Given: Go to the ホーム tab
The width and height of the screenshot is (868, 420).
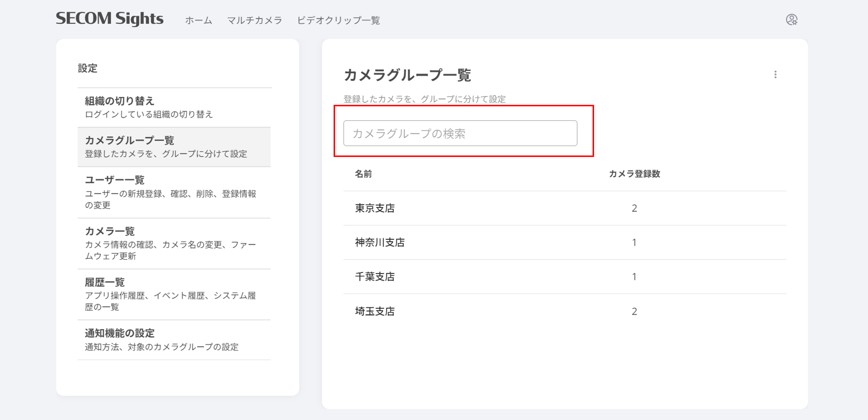Looking at the screenshot, I should (199, 20).
